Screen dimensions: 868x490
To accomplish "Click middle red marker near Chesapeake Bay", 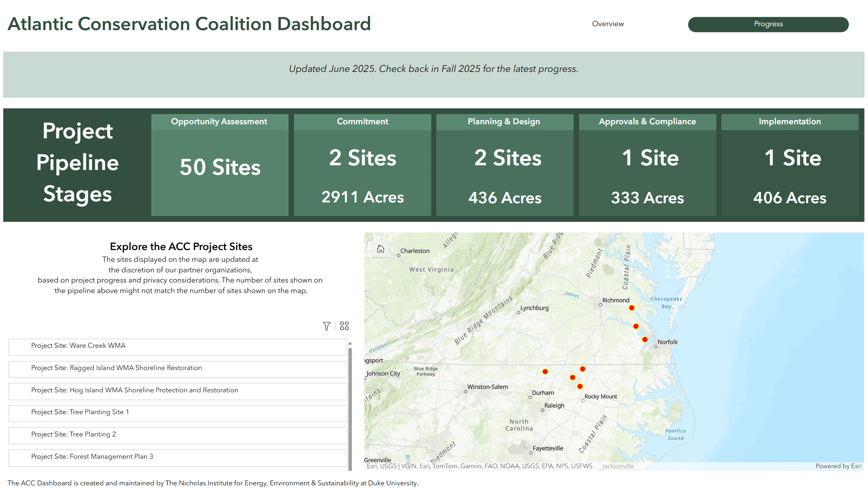I will click(x=636, y=326).
